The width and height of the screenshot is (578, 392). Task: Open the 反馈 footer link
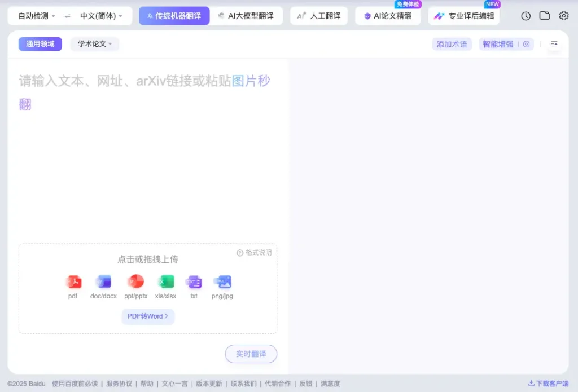305,384
